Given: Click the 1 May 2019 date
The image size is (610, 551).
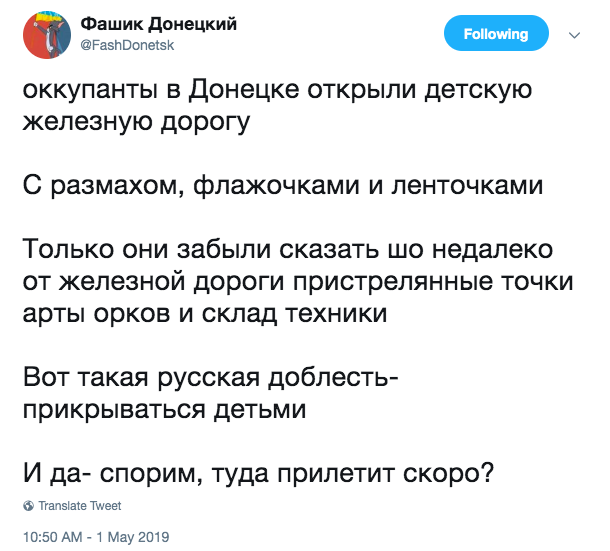Looking at the screenshot, I should click(x=132, y=537).
